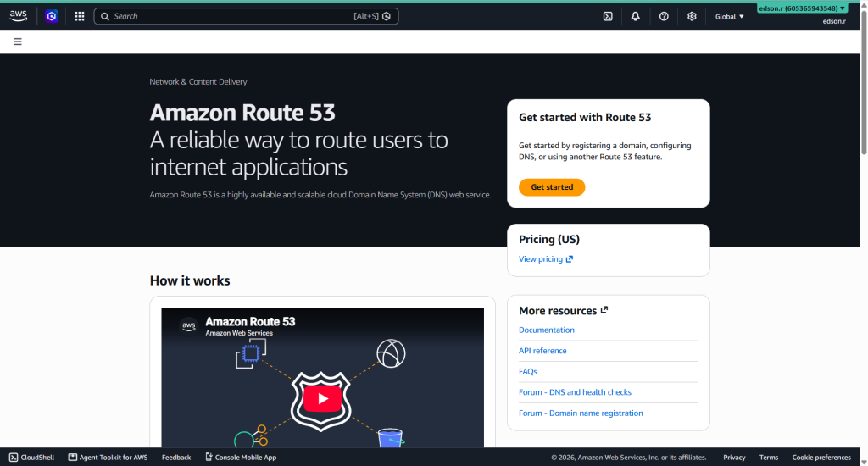This screenshot has width=868, height=466.
Task: Open the Console Mobile App link
Action: 241,458
